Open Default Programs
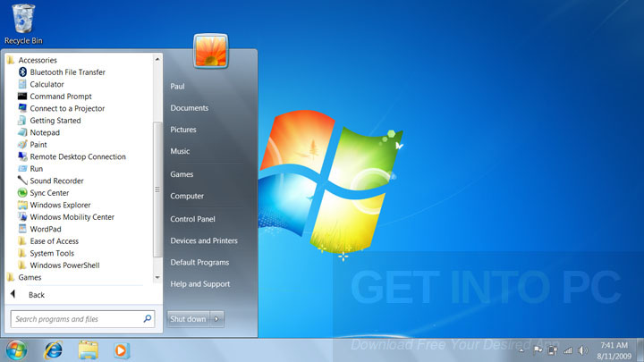Screen dimensions: 644x362 (199, 262)
